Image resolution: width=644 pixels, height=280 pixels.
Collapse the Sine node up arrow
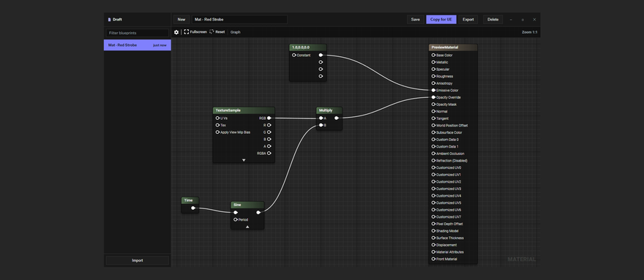point(247,227)
